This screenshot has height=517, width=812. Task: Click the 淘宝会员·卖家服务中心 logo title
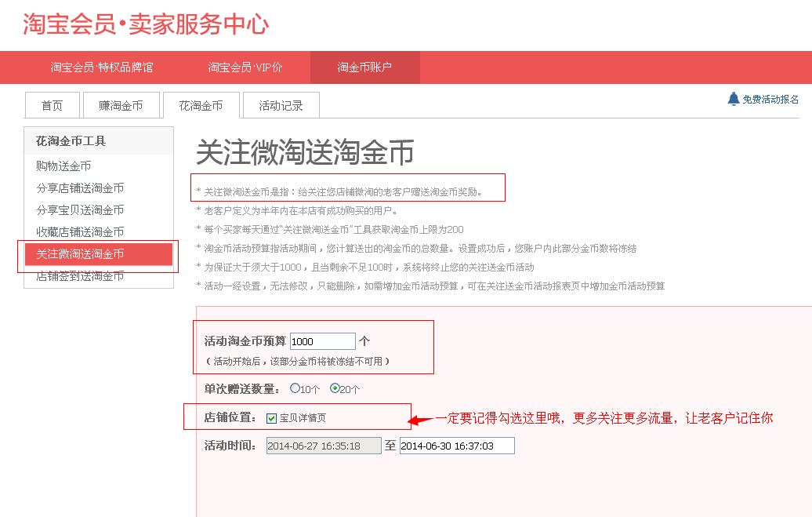tap(146, 24)
